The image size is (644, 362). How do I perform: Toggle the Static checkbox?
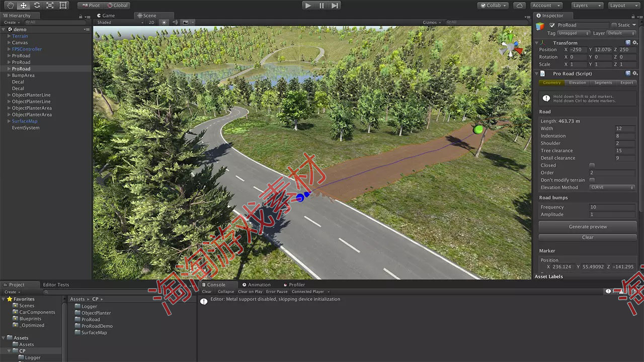click(614, 25)
